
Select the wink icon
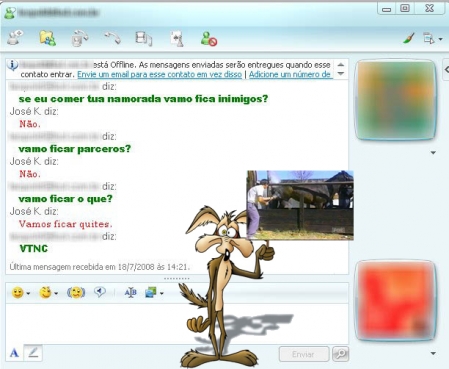point(45,293)
